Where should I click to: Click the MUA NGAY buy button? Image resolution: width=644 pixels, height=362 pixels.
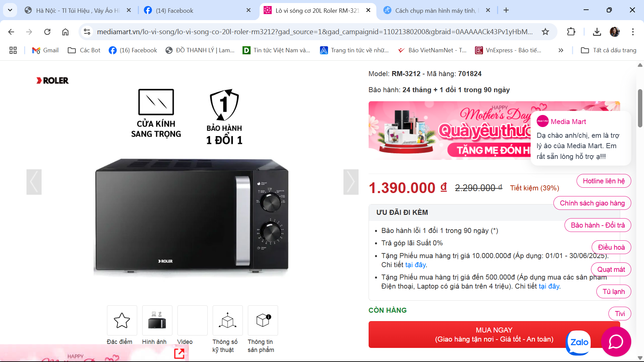pyautogui.click(x=494, y=335)
